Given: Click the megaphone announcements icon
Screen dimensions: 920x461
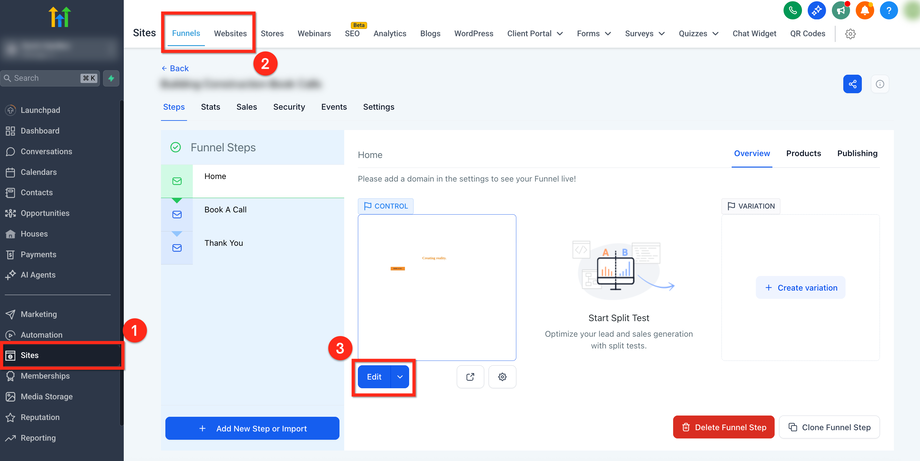Looking at the screenshot, I should (x=842, y=11).
